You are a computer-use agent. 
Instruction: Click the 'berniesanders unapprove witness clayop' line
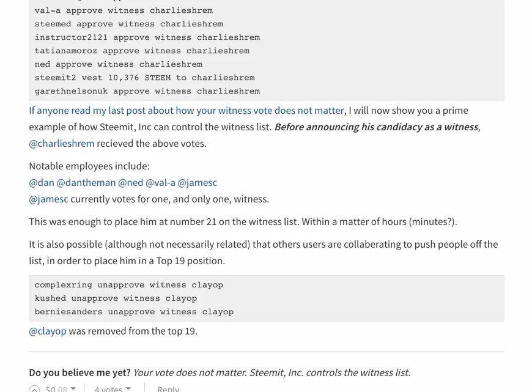[134, 312]
